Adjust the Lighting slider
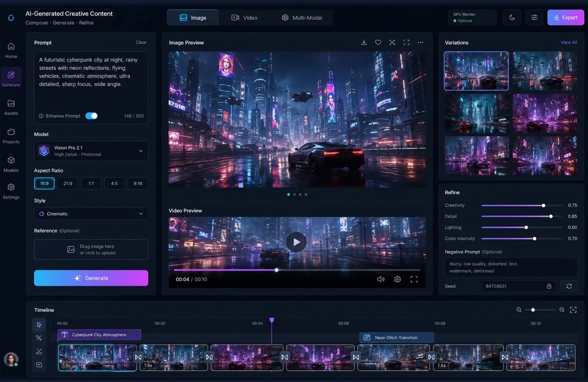The height and width of the screenshot is (382, 588). [521, 227]
